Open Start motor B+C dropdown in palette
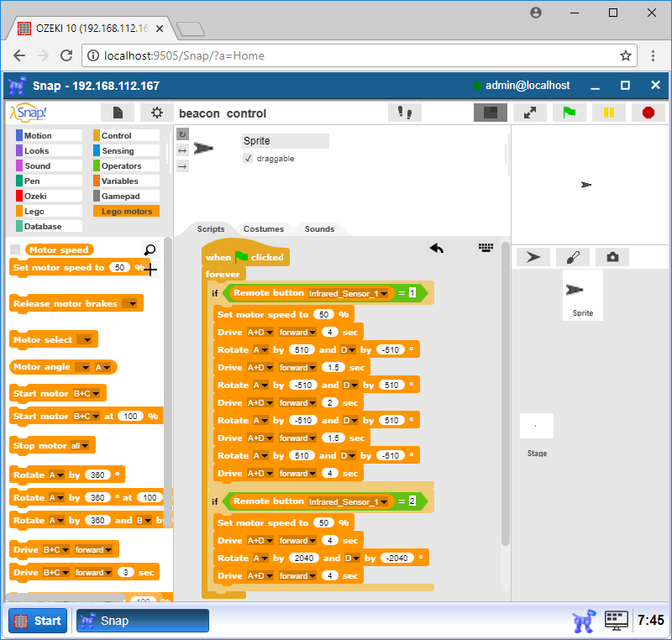This screenshot has height=640, width=672. coord(87,394)
